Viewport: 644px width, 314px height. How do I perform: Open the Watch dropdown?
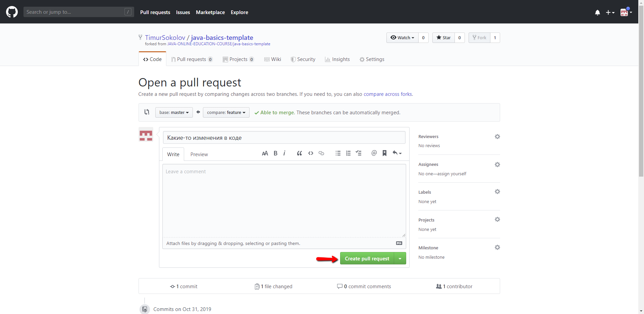click(x=402, y=38)
